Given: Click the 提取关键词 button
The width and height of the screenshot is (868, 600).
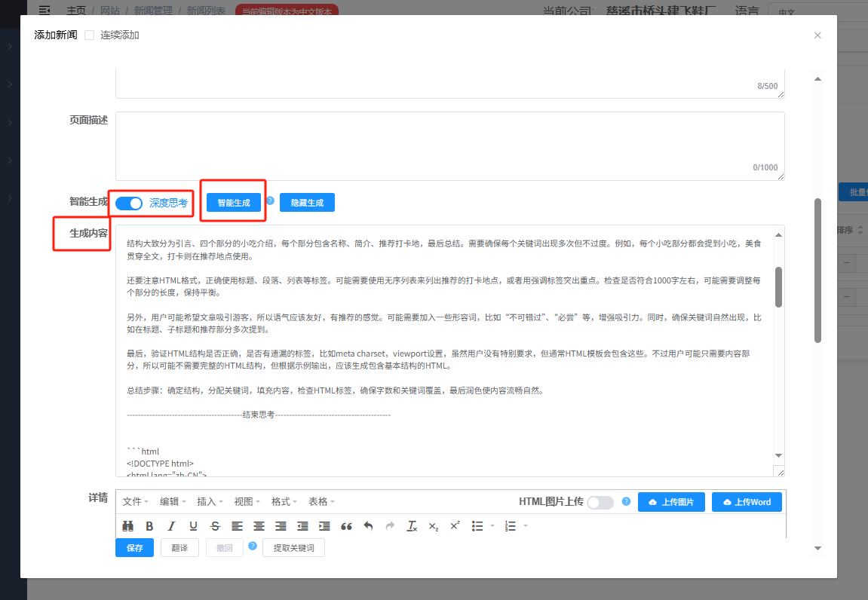Looking at the screenshot, I should (x=293, y=548).
